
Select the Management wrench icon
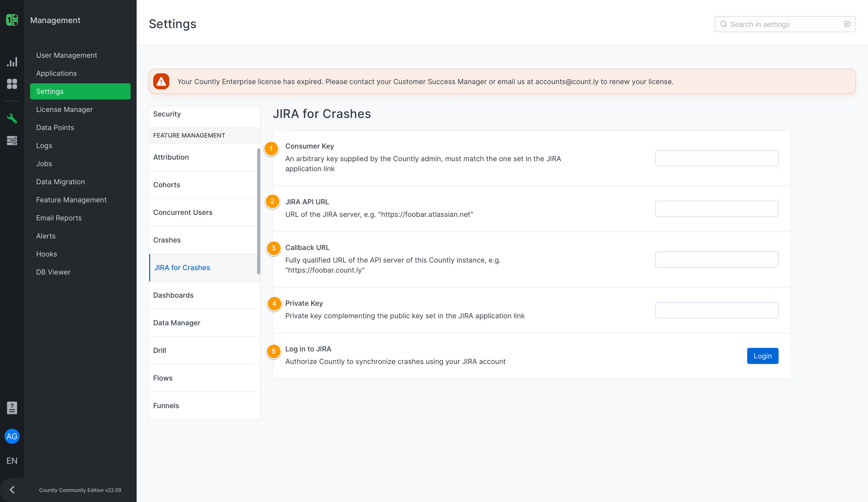[x=12, y=118]
